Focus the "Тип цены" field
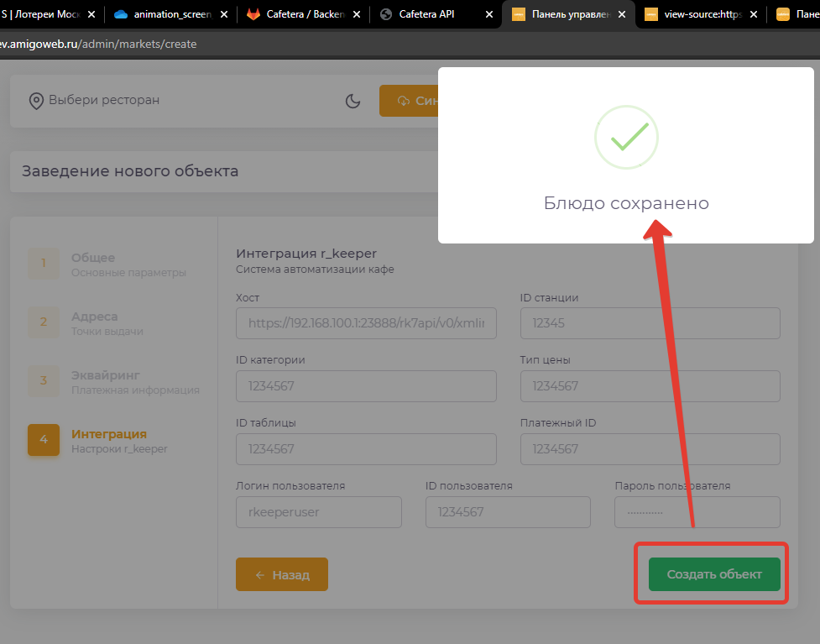Screen dimensions: 820x644 pos(650,386)
